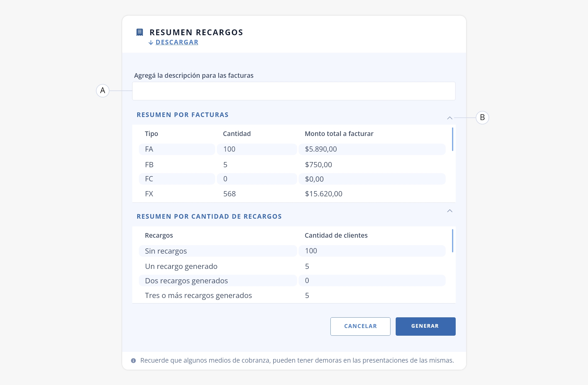Screen dimensions: 588x385
Task: Click the Resumen por facturas heading
Action: 183,115
